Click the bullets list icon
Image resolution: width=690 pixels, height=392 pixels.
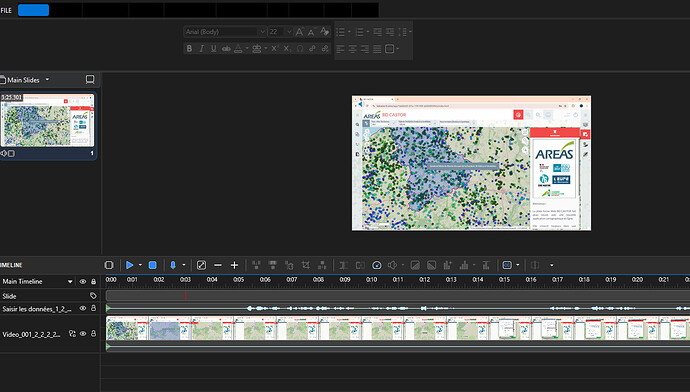tap(340, 32)
